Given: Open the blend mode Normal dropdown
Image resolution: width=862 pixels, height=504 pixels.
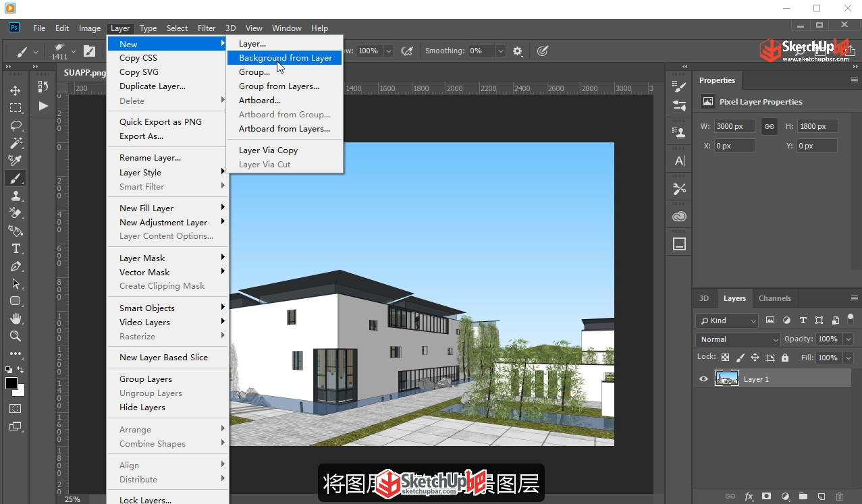Looking at the screenshot, I should 738,339.
